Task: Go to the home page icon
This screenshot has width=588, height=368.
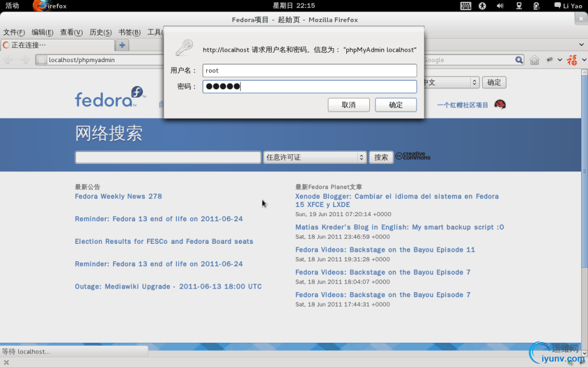Action: [535, 60]
